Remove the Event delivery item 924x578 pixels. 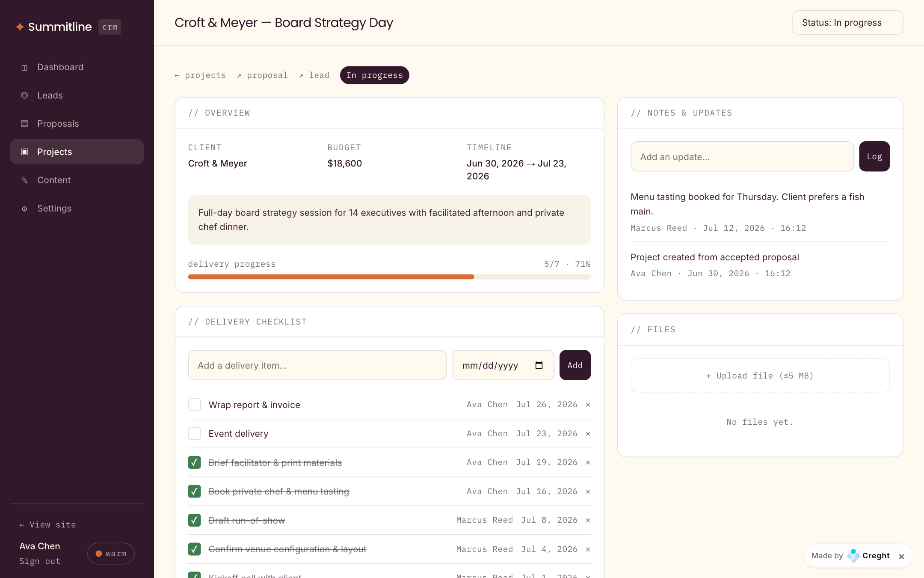click(588, 434)
